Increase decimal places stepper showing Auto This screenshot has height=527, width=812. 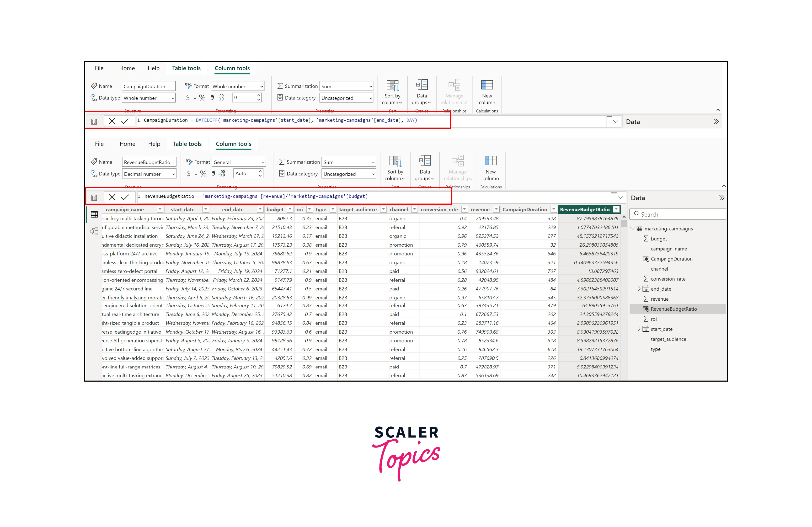(x=260, y=171)
